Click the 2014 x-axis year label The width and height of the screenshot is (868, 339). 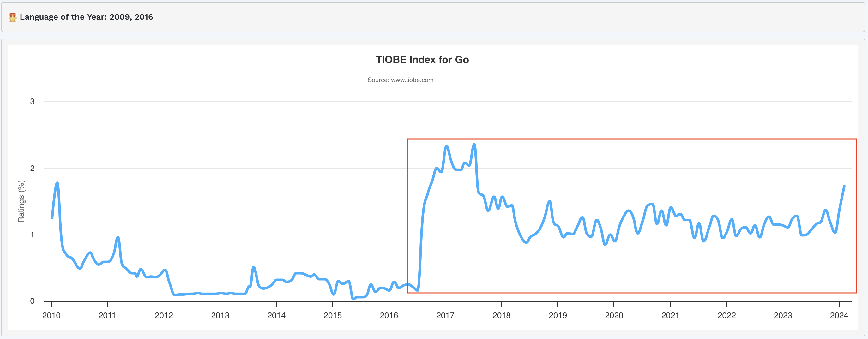point(276,315)
